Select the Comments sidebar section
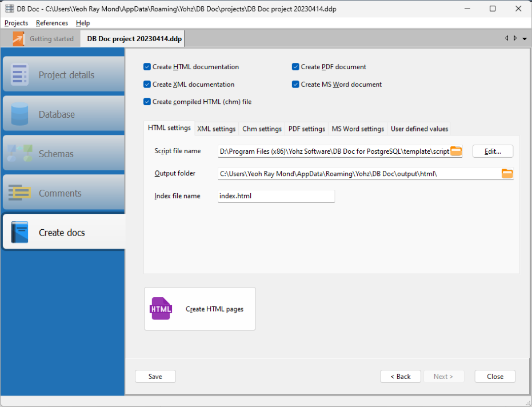This screenshot has height=407, width=532. [64, 193]
